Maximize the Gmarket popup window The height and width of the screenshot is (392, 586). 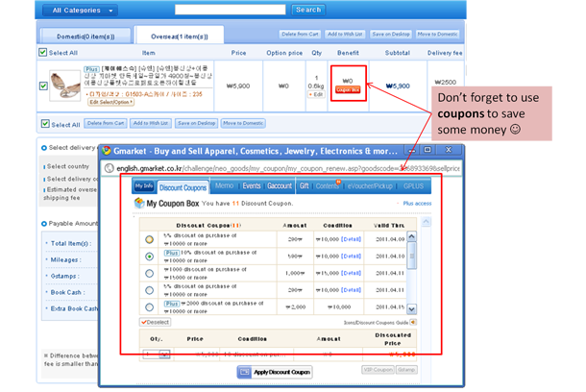tap(427, 150)
